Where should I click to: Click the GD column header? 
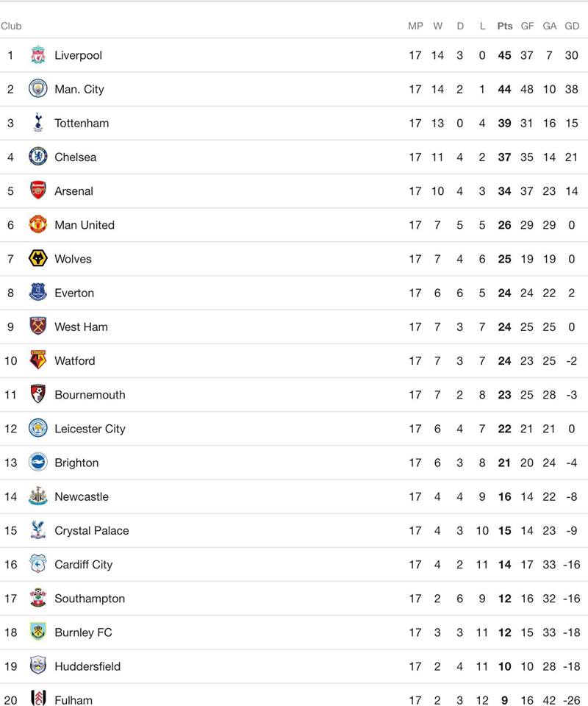point(572,26)
